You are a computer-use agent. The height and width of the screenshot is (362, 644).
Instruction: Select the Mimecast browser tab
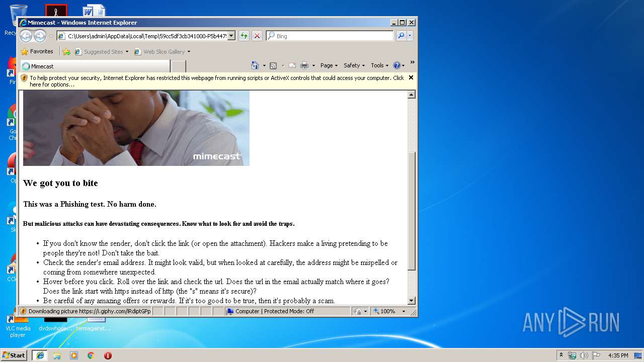(x=95, y=66)
